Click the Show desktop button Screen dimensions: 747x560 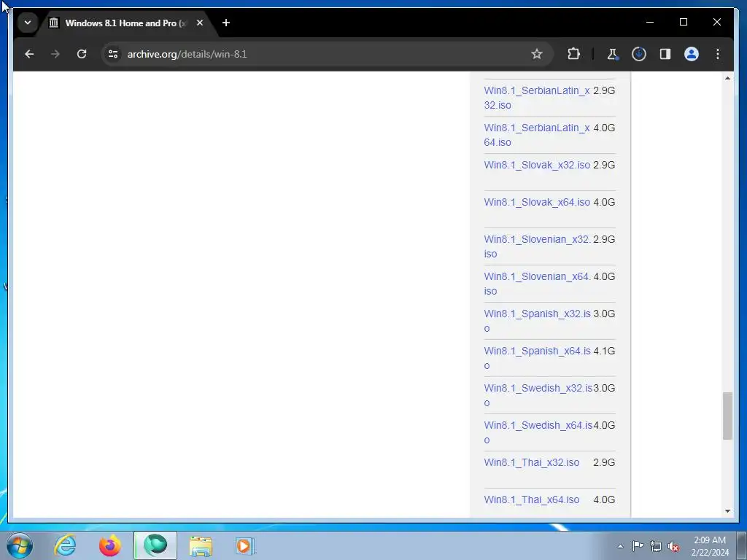(x=742, y=545)
